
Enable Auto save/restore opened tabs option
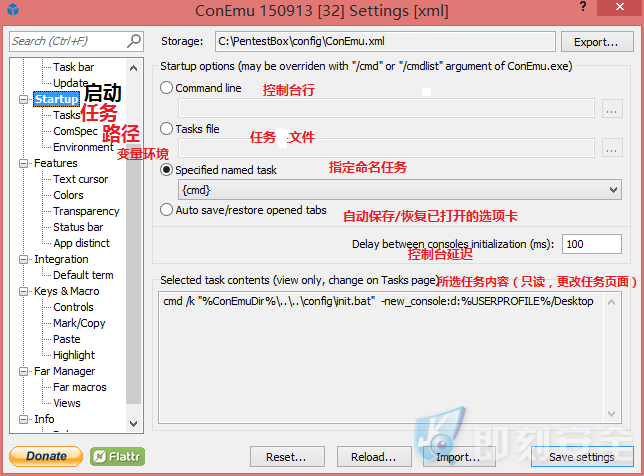pyautogui.click(x=166, y=210)
